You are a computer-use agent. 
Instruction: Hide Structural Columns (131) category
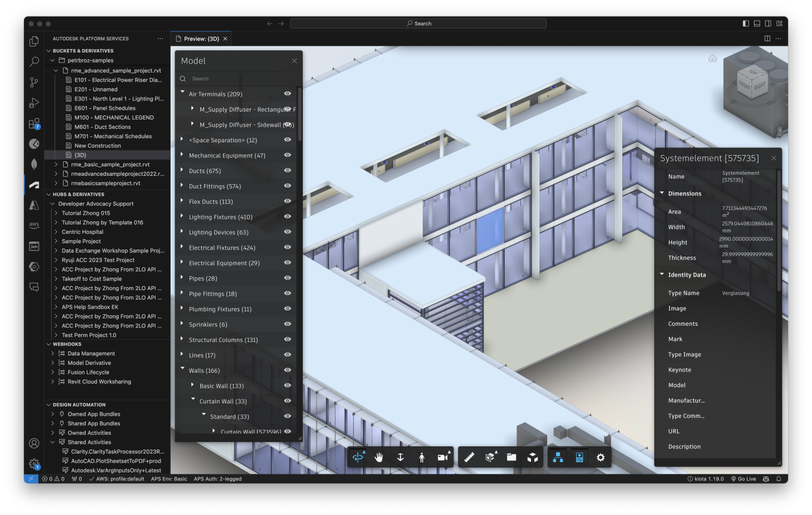[x=288, y=339]
